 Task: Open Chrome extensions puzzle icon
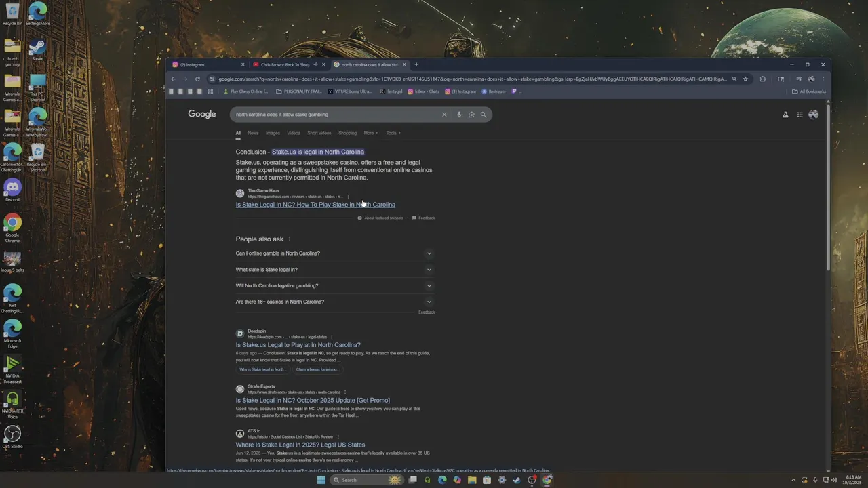763,79
